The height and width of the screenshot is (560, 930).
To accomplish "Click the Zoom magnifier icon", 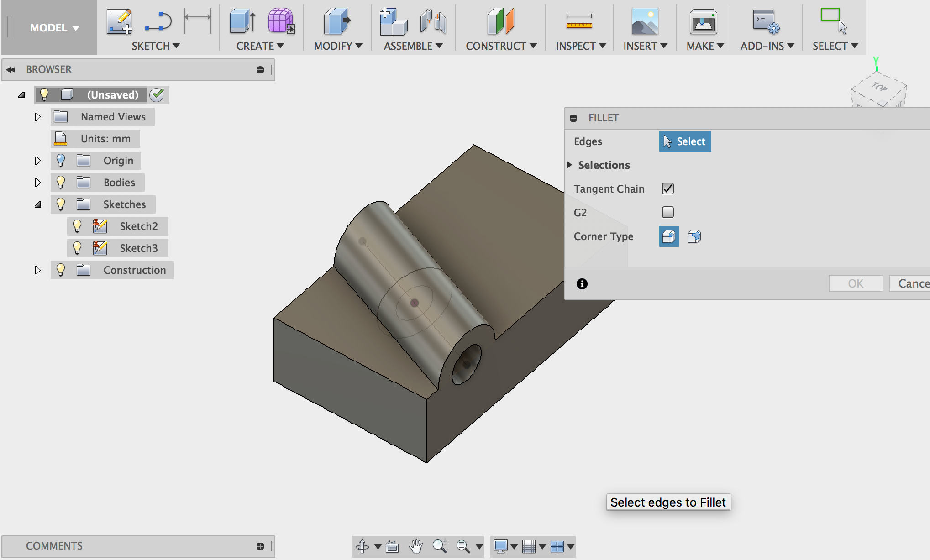I will click(440, 546).
